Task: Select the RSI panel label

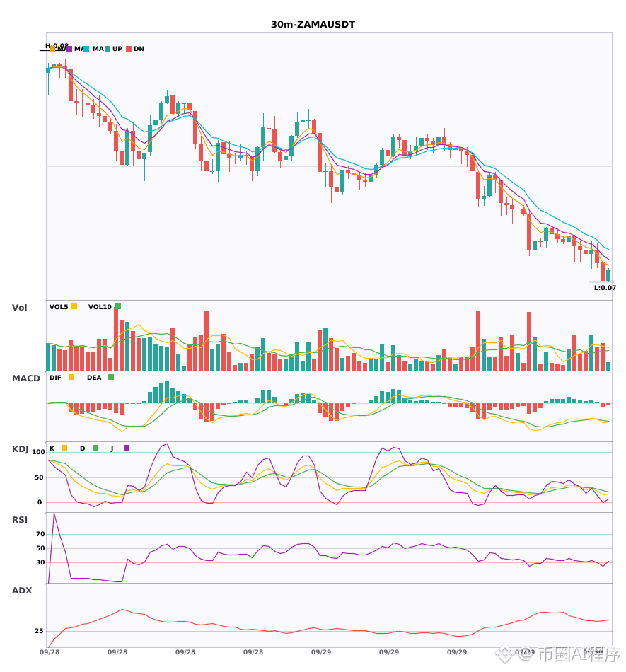Action: point(20,519)
